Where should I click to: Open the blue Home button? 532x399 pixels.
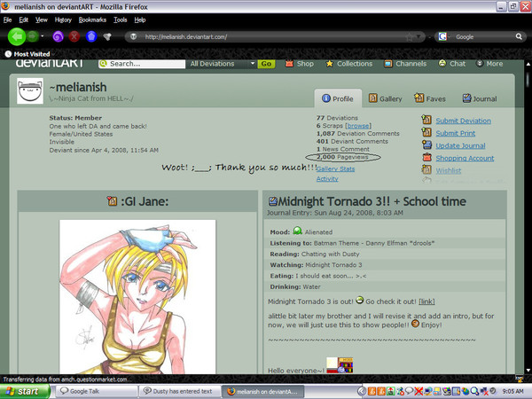(x=91, y=36)
